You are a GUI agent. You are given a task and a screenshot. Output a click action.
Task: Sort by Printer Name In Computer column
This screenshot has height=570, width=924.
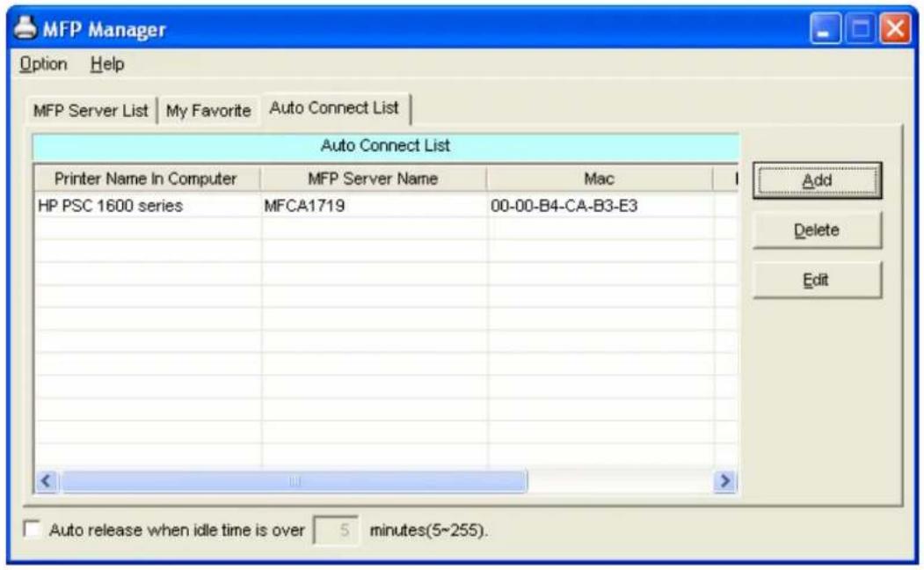coord(146,179)
